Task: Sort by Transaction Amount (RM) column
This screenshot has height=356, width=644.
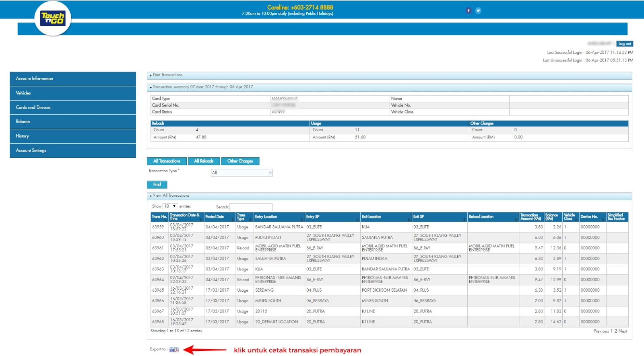Action: pos(531,217)
